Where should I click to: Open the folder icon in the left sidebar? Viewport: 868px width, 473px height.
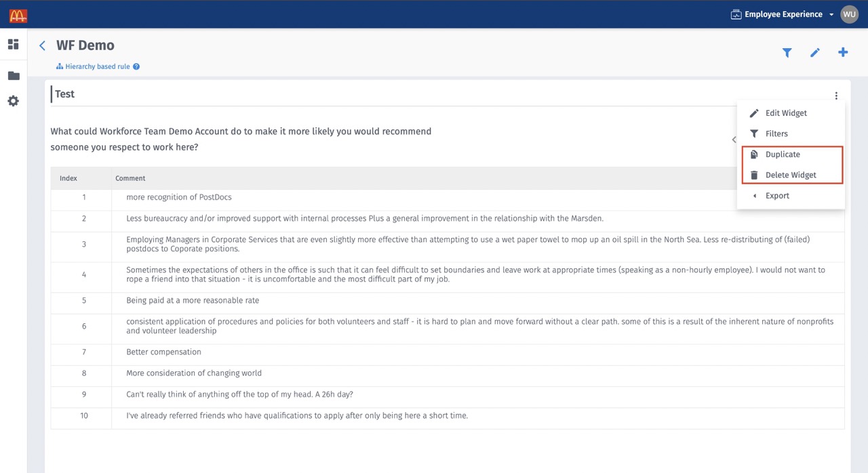pos(13,75)
